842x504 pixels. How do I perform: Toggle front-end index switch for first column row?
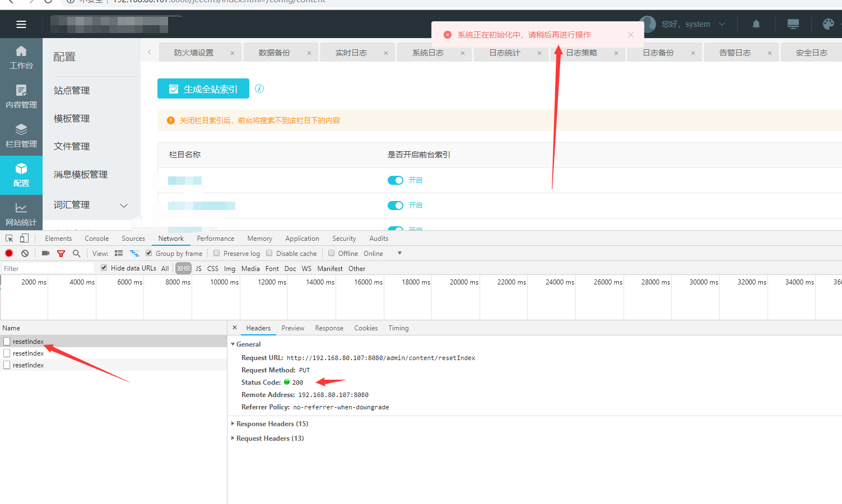click(x=396, y=180)
